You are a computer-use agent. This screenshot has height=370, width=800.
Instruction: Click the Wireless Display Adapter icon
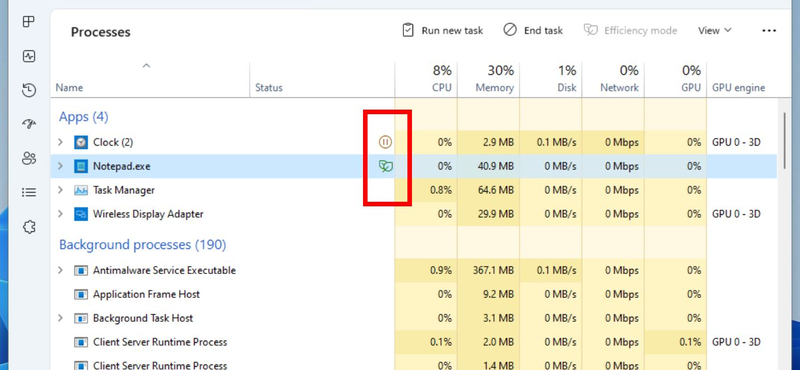click(x=81, y=214)
